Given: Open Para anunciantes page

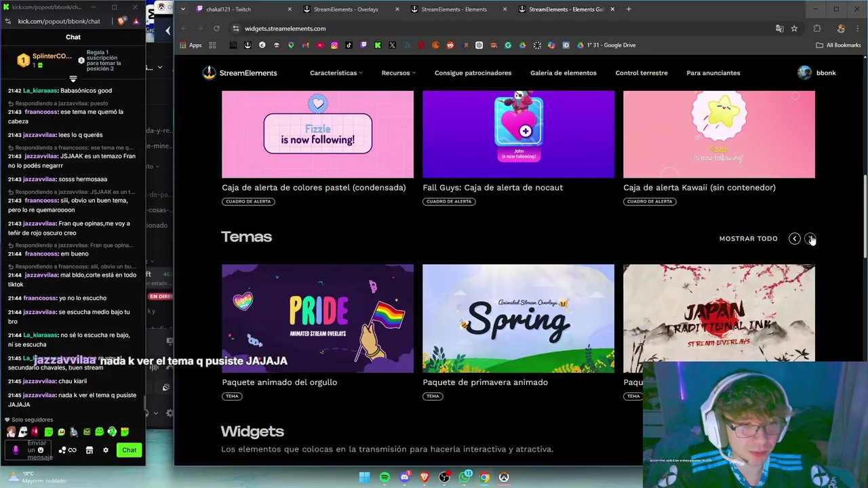Looking at the screenshot, I should [713, 73].
